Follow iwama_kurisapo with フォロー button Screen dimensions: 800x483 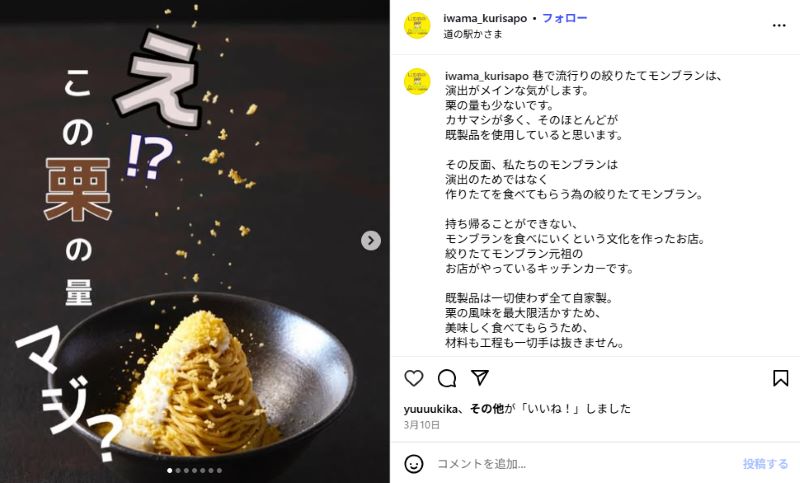564,18
